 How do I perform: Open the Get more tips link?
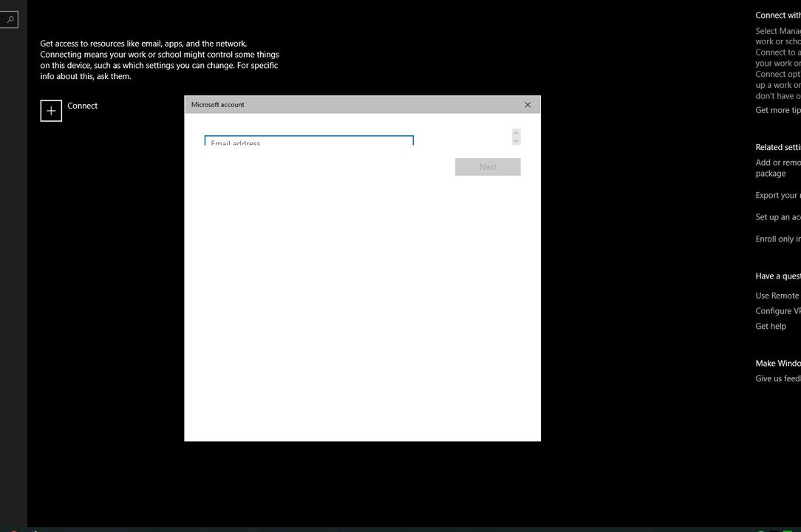(778, 110)
